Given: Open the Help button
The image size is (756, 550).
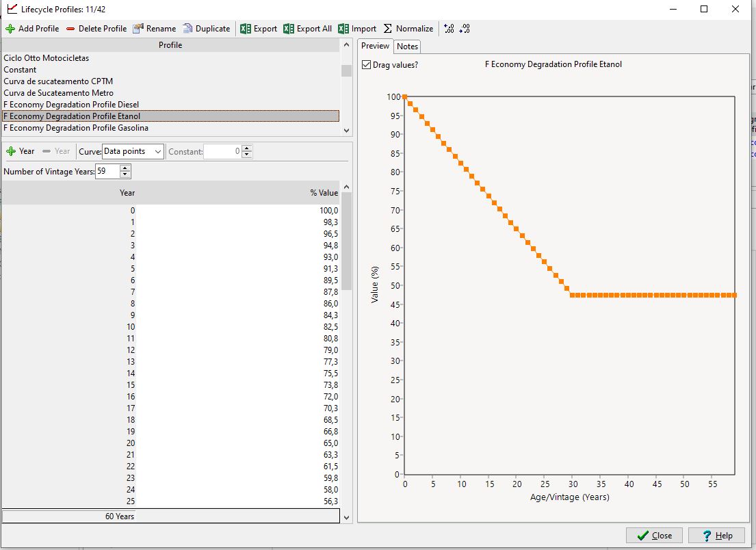Looking at the screenshot, I should point(716,536).
